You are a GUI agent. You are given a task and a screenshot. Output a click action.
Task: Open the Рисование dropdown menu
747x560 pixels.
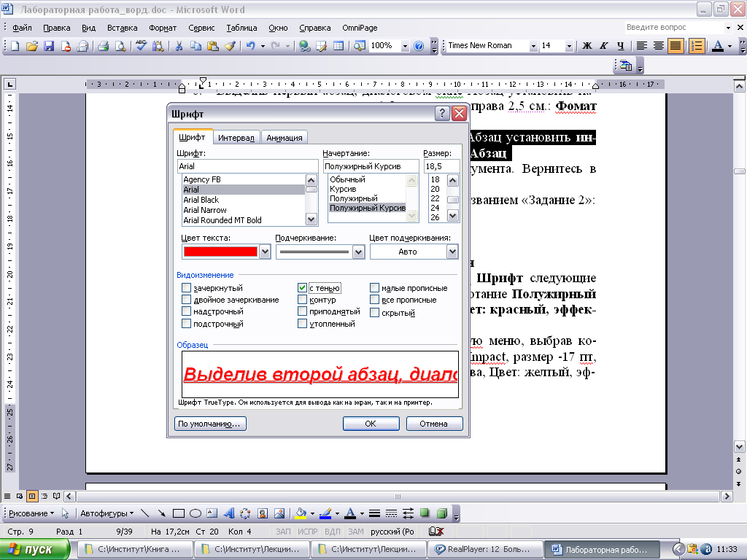pyautogui.click(x=31, y=513)
